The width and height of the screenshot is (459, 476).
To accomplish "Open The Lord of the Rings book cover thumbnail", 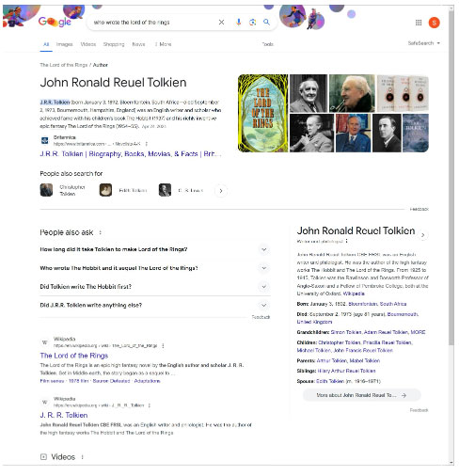I will click(262, 113).
